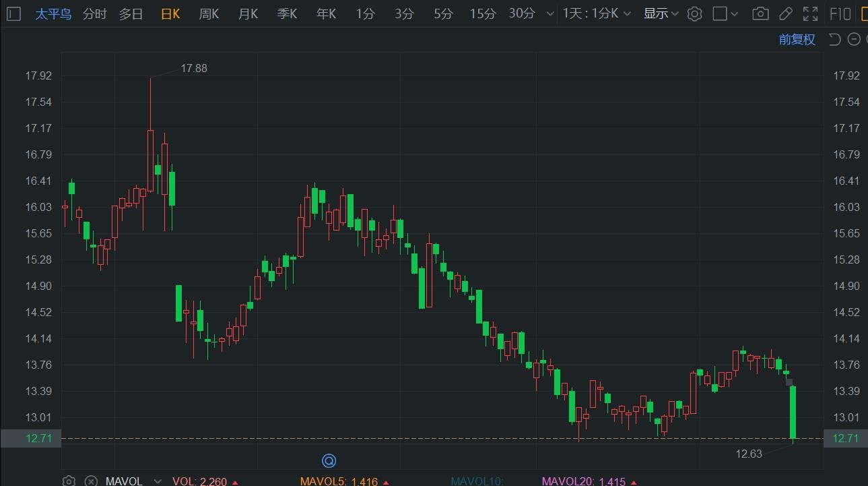Click the blue Q event marker

point(329,460)
